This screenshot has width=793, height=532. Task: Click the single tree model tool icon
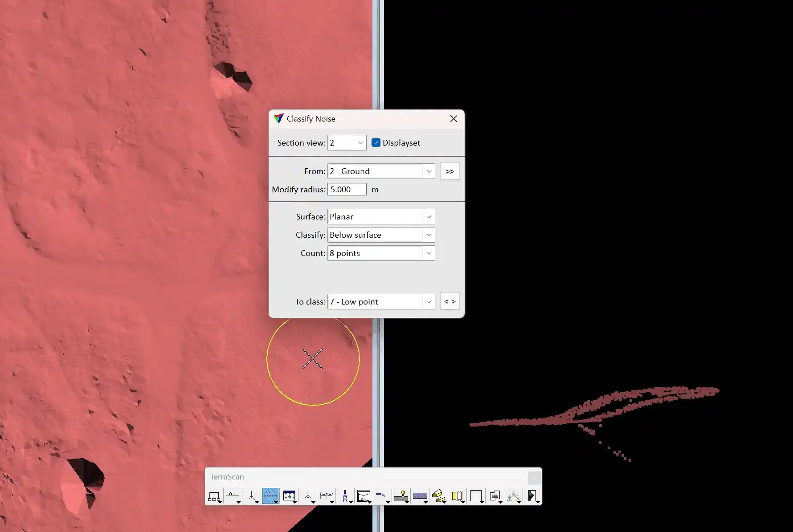click(308, 495)
